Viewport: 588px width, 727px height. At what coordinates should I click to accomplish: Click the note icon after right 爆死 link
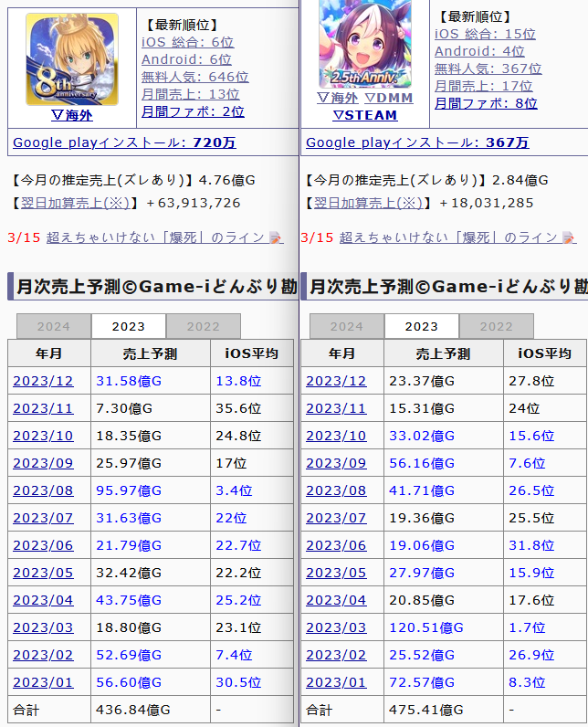pyautogui.click(x=568, y=237)
